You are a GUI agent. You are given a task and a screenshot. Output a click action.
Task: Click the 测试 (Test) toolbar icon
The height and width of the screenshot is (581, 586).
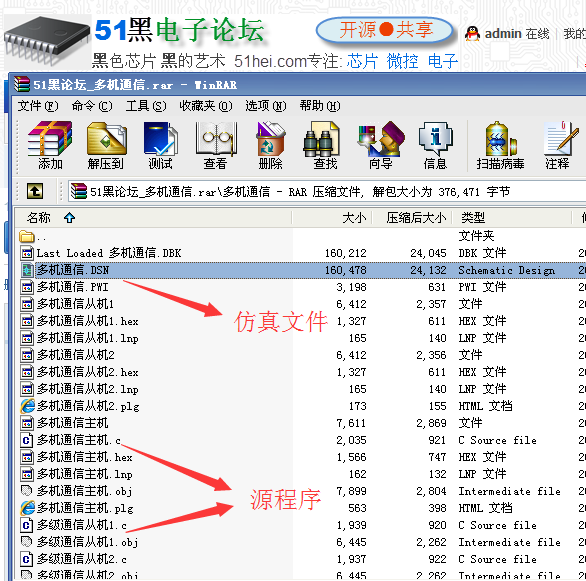tap(161, 145)
